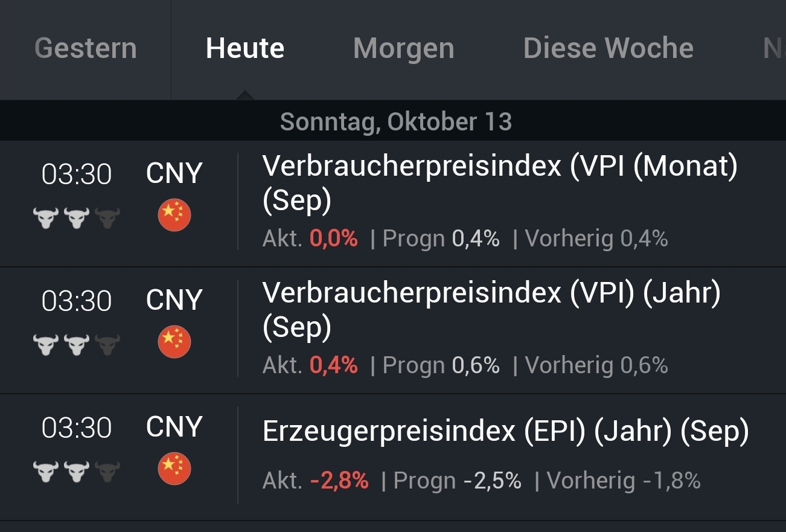Open Verbraucherpreisindex (VPI) (Jahr) (Sep) event

click(491, 310)
